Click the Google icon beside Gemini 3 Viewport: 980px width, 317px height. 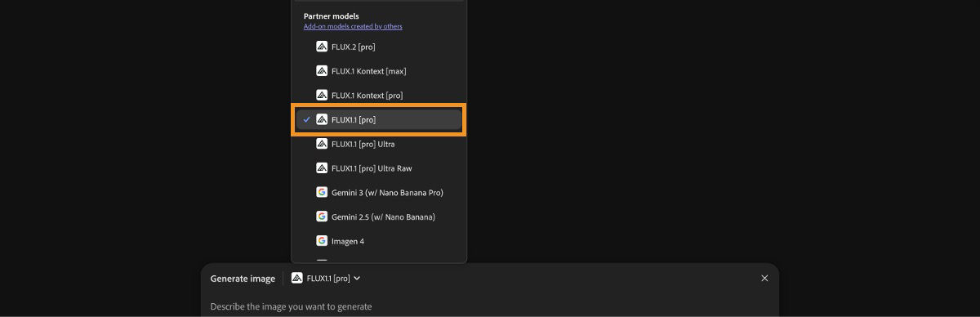(x=322, y=193)
